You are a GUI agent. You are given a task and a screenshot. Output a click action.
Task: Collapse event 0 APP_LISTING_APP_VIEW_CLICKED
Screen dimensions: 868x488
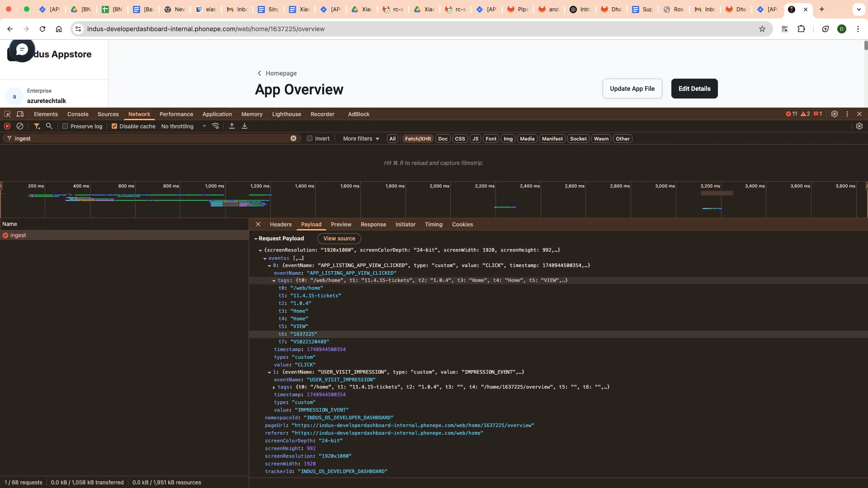[x=269, y=266]
